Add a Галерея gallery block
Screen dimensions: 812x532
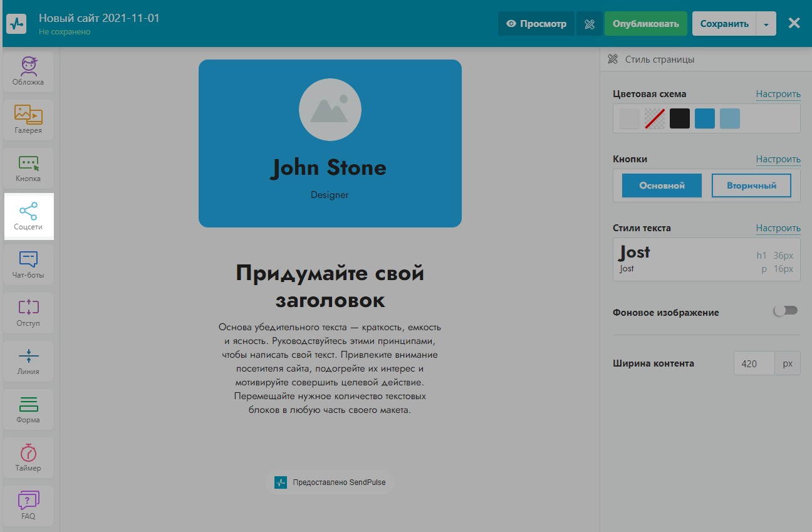[x=28, y=120]
